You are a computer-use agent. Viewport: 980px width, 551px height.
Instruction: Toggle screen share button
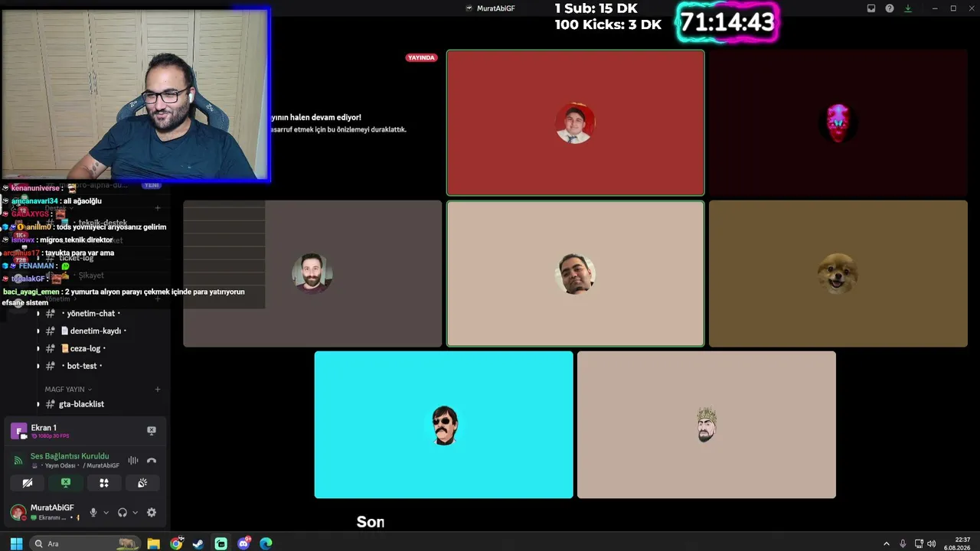coord(66,483)
